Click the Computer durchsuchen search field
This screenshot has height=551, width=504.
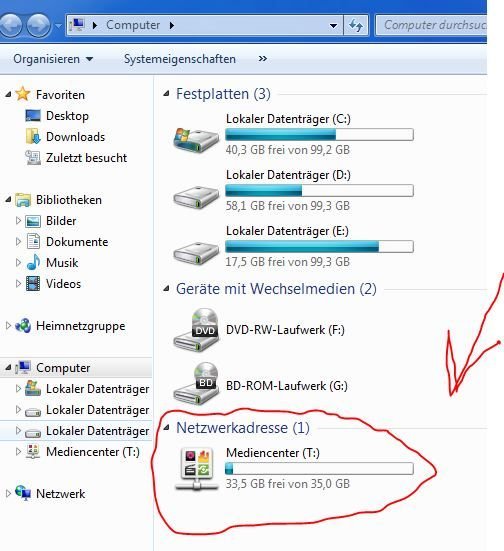pos(431,25)
